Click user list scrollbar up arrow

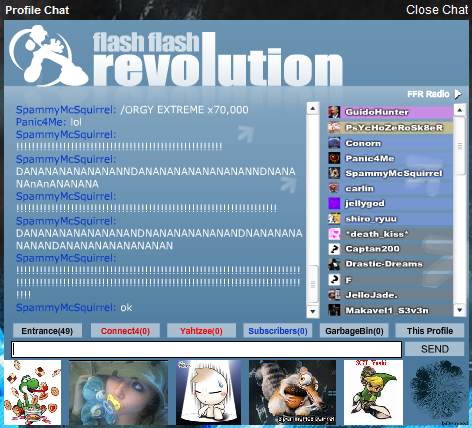pyautogui.click(x=460, y=110)
